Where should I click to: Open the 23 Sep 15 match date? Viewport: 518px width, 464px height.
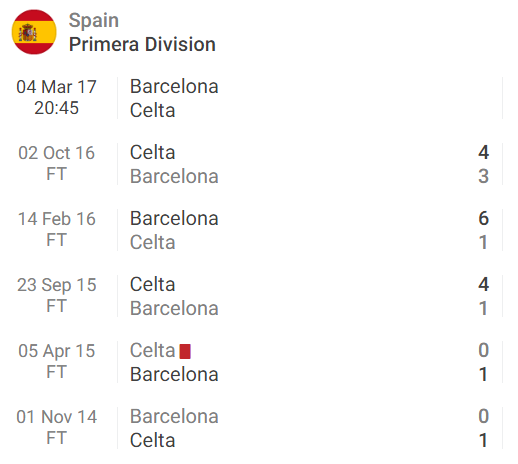[56, 285]
